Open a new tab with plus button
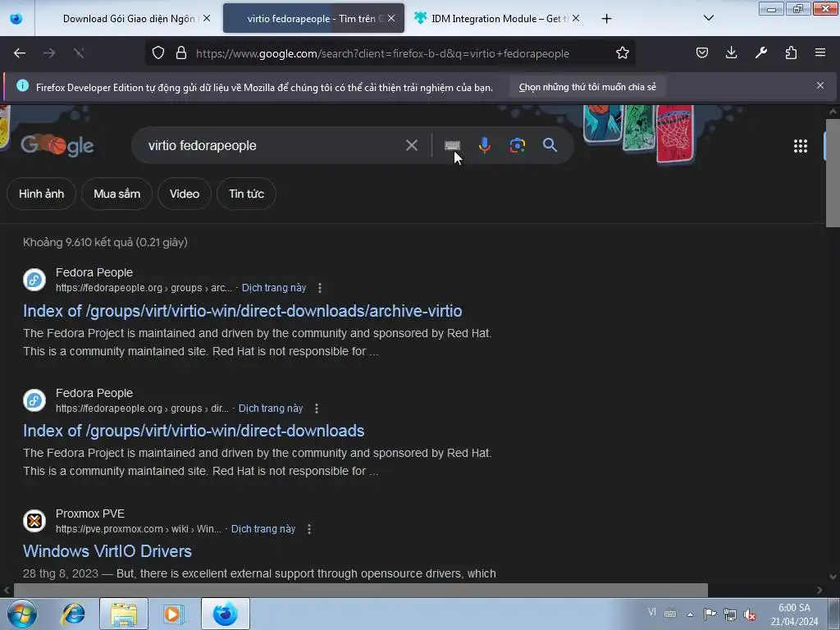This screenshot has width=840, height=630. tap(606, 19)
